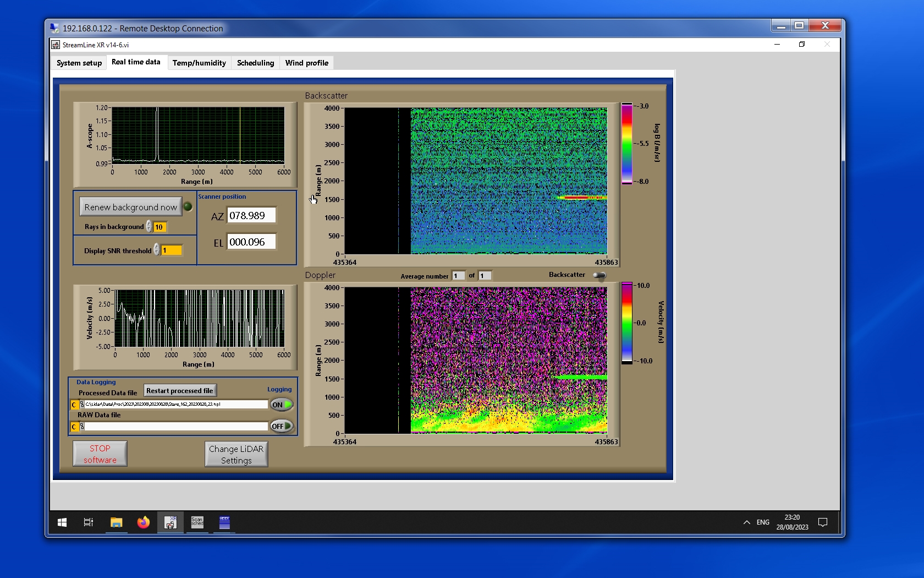The height and width of the screenshot is (578, 924).
Task: Click the AZ scanner position field
Action: pos(252,216)
